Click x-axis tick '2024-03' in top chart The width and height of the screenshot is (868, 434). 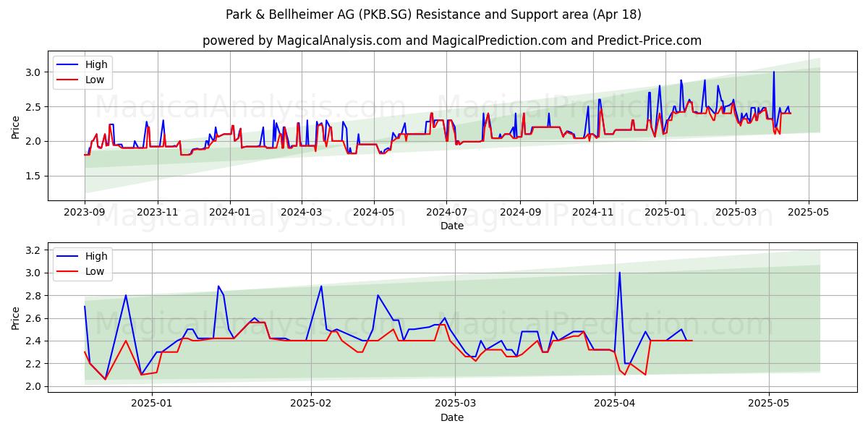[x=302, y=212]
